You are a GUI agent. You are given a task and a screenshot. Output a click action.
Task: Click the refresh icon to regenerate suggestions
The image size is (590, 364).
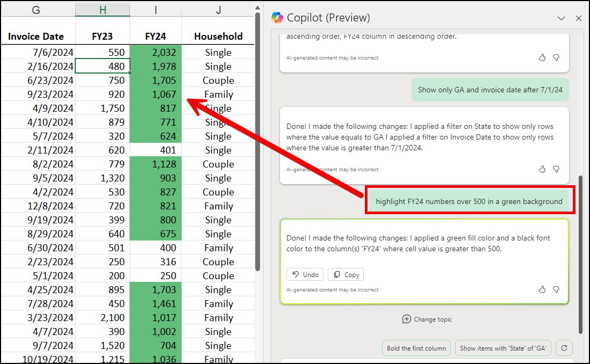(564, 348)
